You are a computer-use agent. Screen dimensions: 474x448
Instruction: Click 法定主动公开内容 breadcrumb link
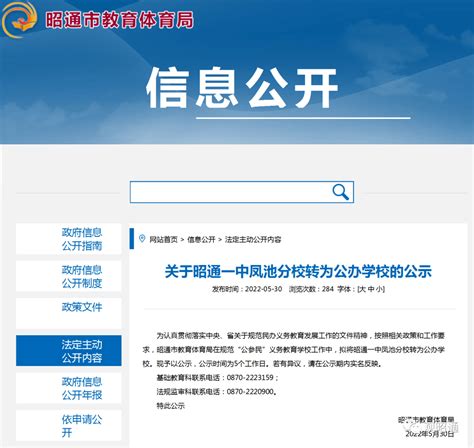(x=253, y=239)
